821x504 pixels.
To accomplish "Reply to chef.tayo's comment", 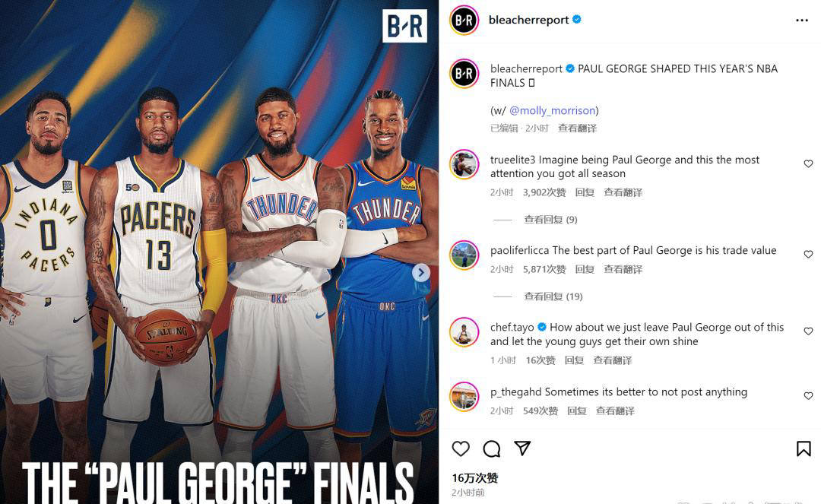I will (x=574, y=360).
